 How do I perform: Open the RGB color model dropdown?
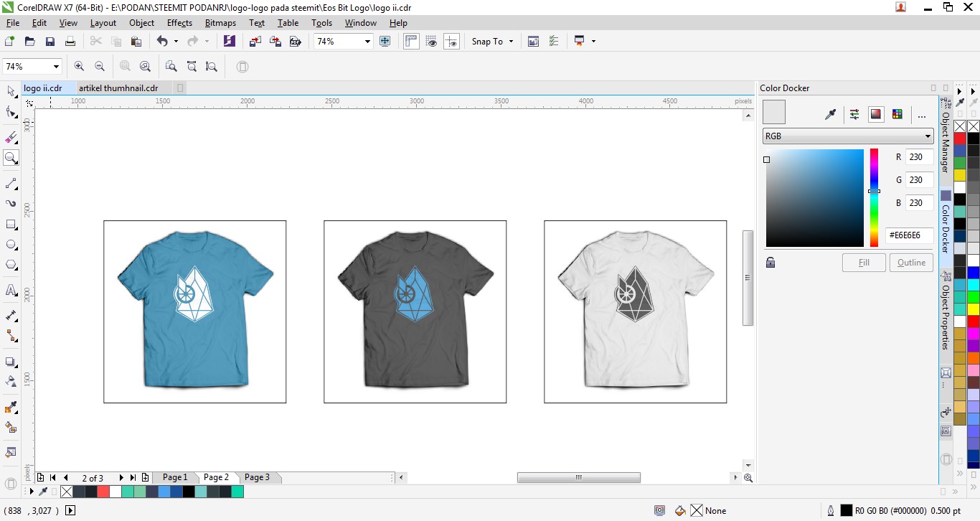(848, 136)
